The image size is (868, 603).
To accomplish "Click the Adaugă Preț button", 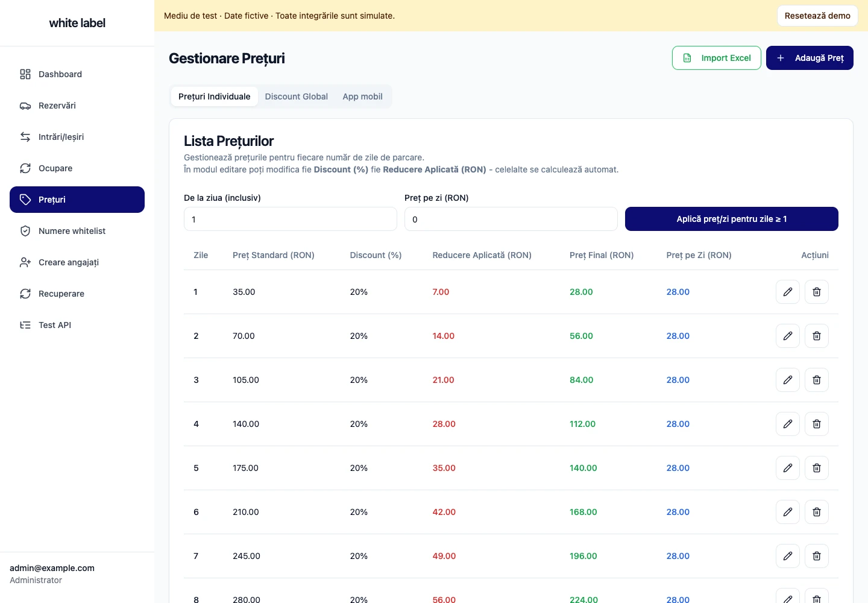I will coord(810,58).
